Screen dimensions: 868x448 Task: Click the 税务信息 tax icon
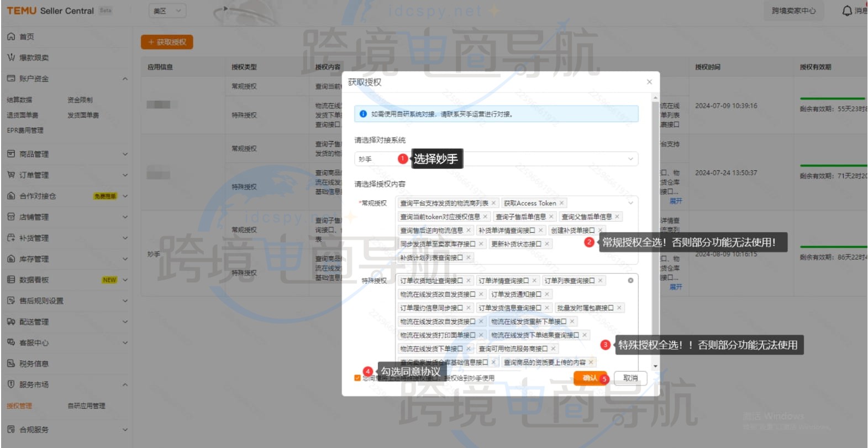11,363
